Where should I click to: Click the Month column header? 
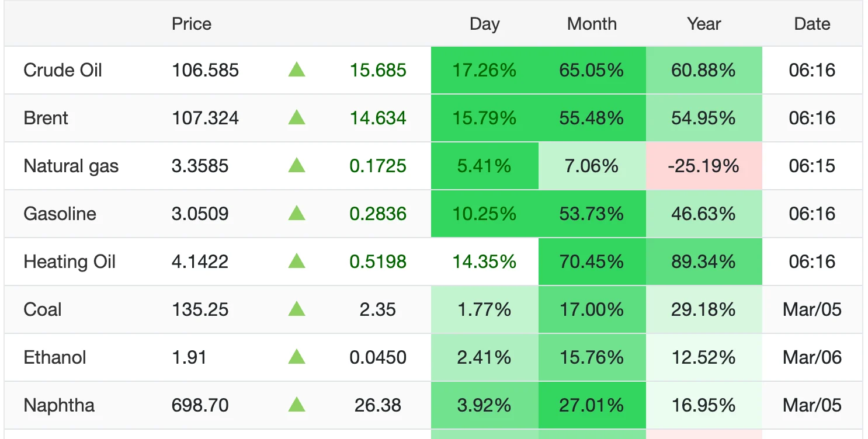pyautogui.click(x=592, y=24)
